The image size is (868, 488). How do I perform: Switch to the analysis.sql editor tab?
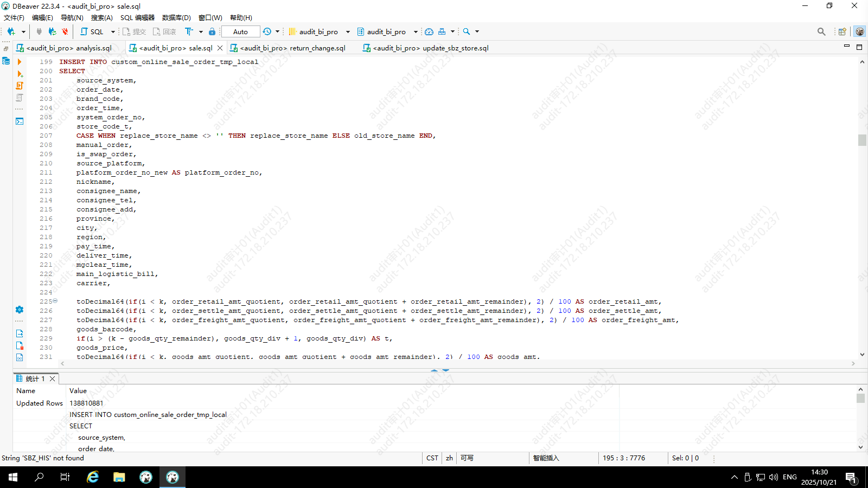click(69, 48)
